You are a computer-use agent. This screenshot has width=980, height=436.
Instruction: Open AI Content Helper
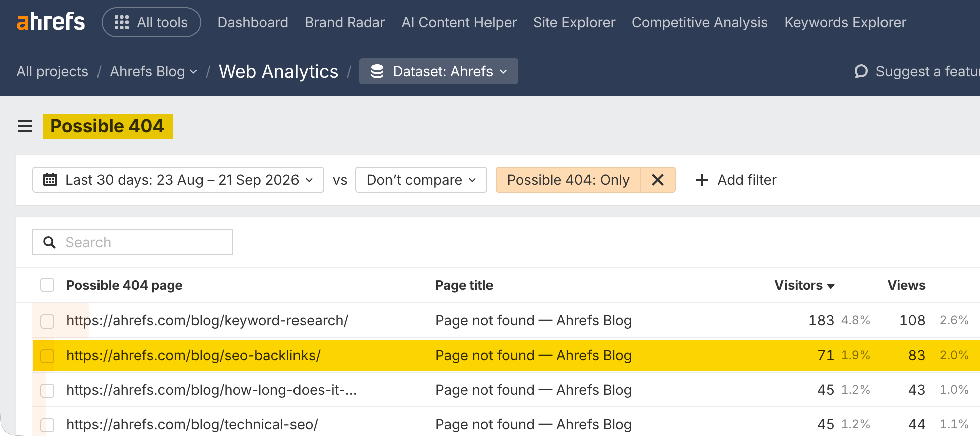point(459,22)
